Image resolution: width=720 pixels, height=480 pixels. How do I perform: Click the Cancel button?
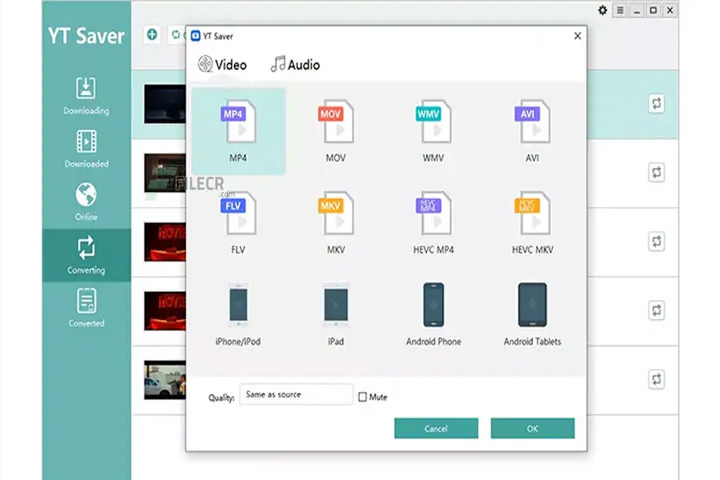click(436, 429)
